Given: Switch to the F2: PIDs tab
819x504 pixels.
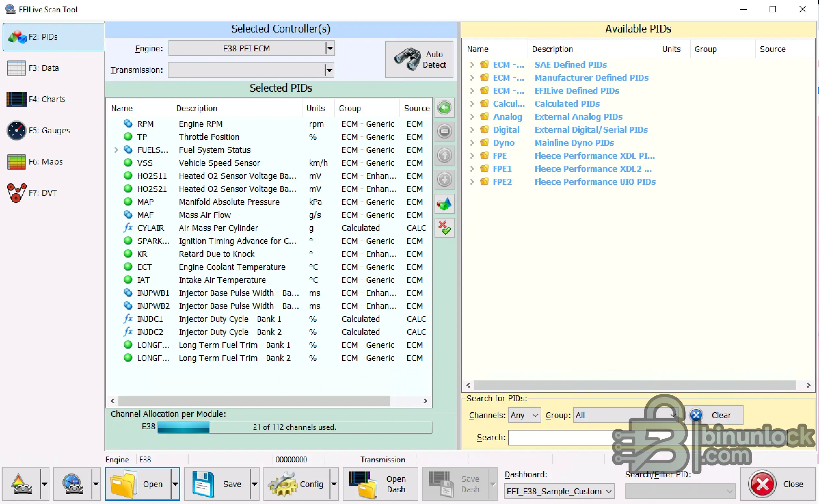Looking at the screenshot, I should (53, 37).
